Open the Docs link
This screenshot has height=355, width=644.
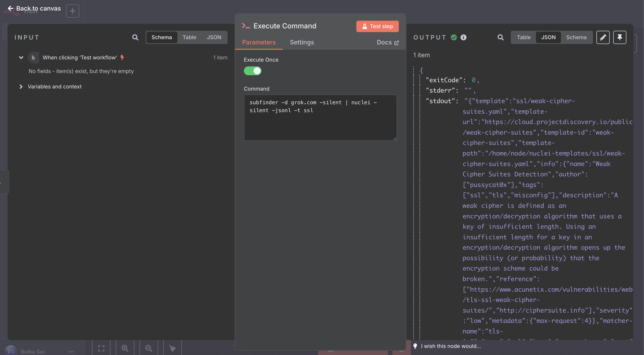click(x=388, y=42)
